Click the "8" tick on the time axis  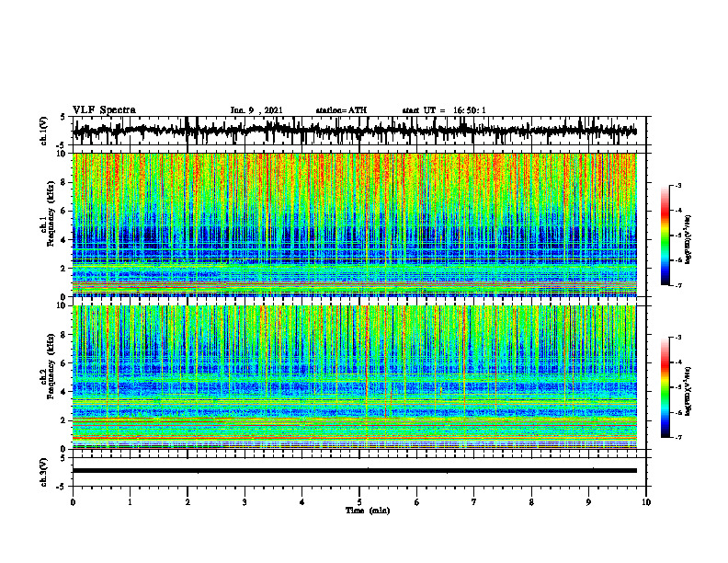pyautogui.click(x=531, y=502)
